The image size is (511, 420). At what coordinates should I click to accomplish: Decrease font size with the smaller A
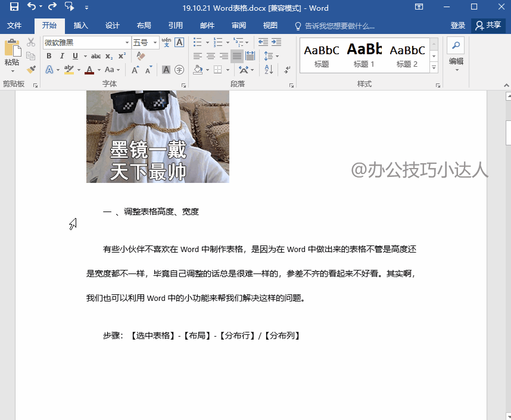[x=149, y=70]
